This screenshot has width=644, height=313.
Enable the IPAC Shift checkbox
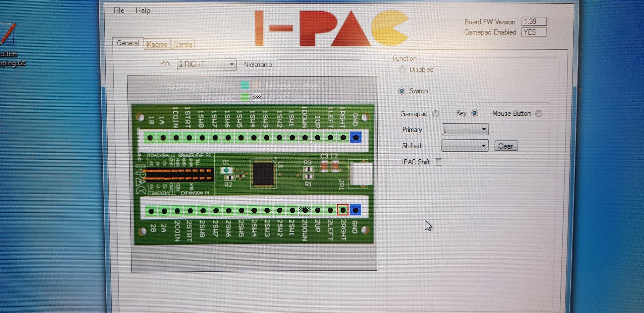point(438,162)
